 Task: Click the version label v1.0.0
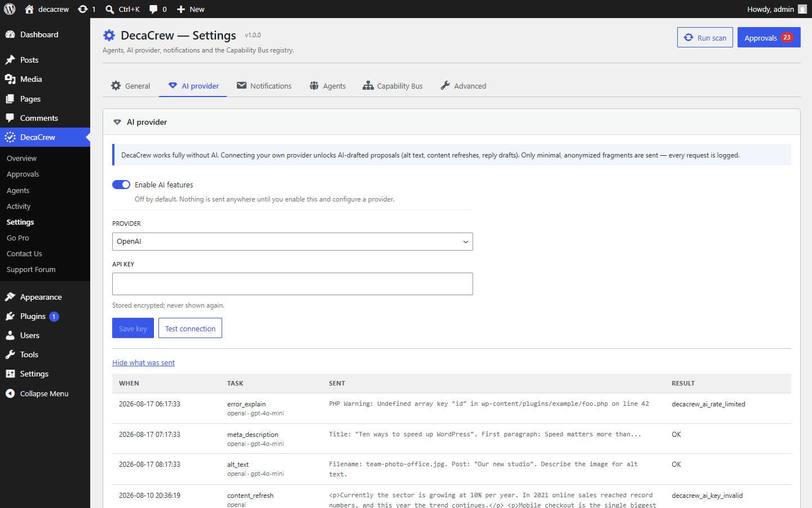(x=253, y=35)
